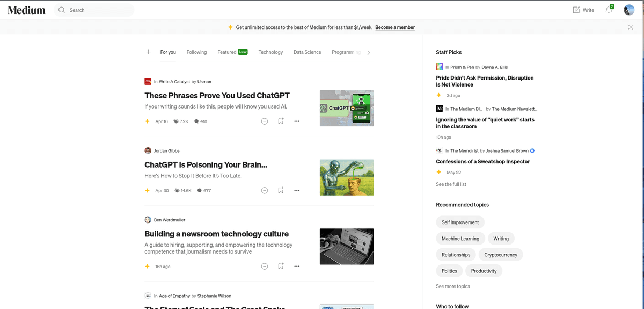
Task: Click the Medium logo
Action: pos(27,10)
